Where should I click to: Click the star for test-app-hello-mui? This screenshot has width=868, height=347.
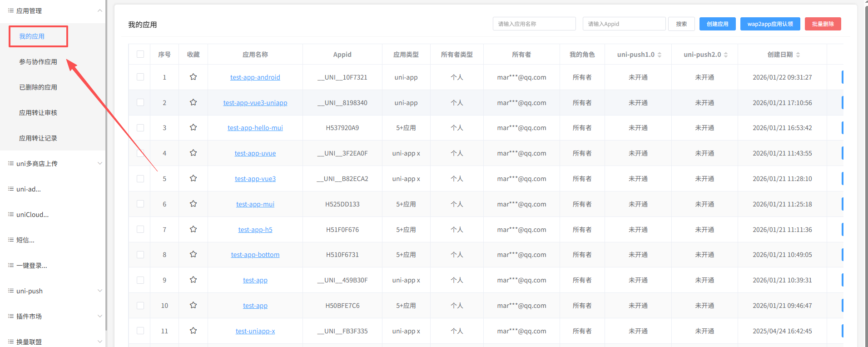pos(193,127)
